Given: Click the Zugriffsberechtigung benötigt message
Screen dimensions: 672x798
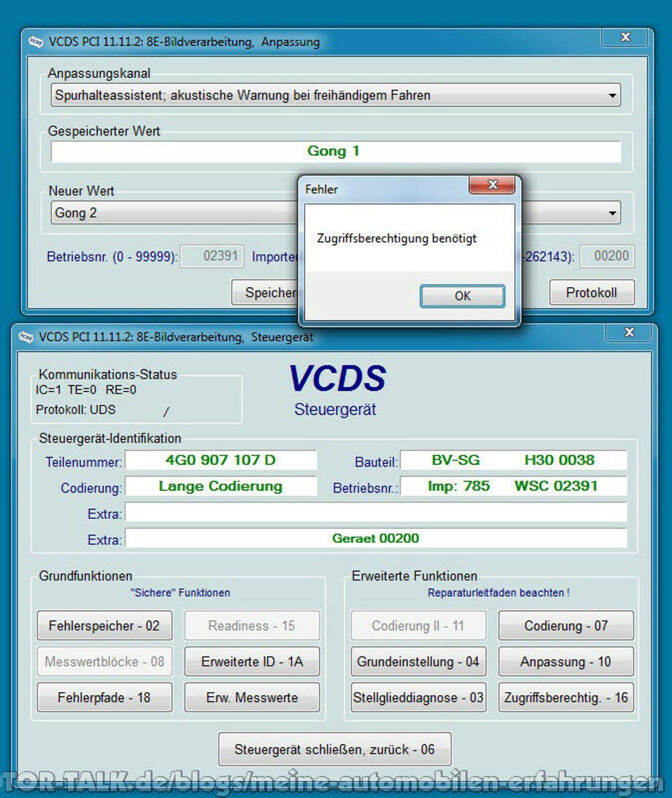Looking at the screenshot, I should pyautogui.click(x=397, y=238).
